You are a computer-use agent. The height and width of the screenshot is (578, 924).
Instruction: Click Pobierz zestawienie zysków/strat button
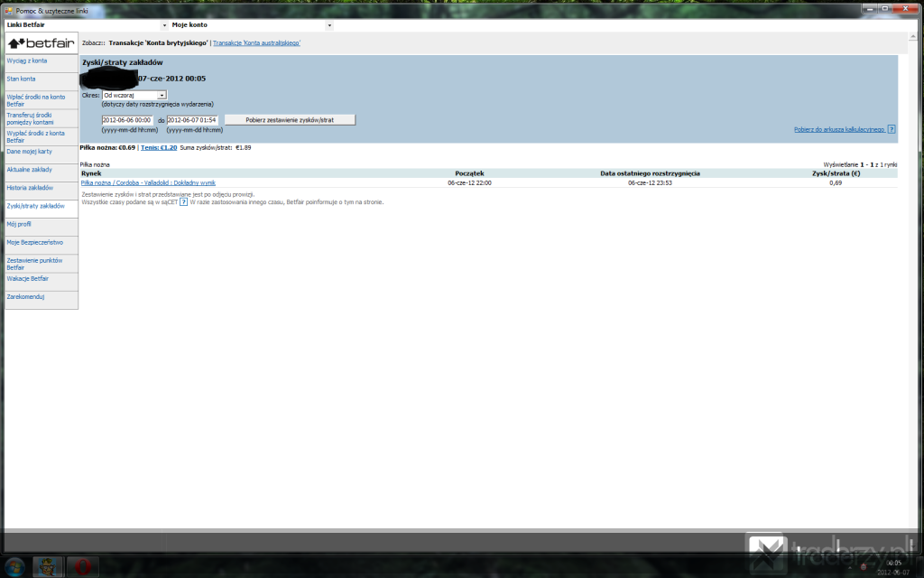pos(290,120)
